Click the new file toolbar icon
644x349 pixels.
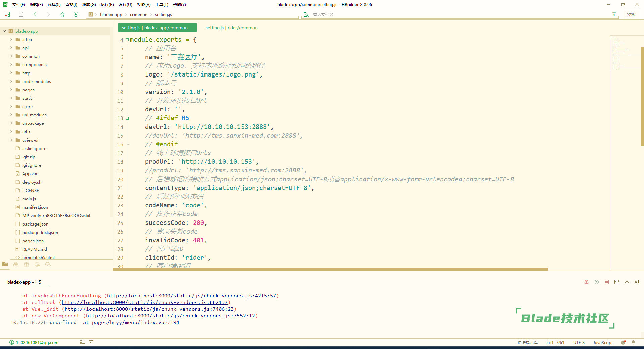point(7,14)
